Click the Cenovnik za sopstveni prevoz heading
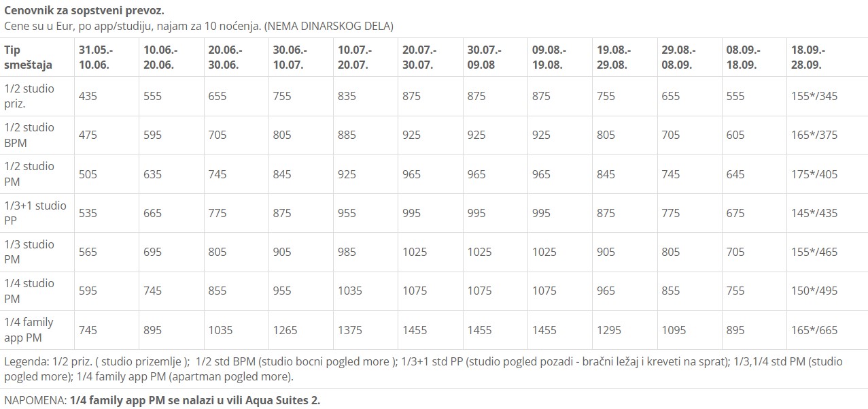This screenshot has height=409, width=868. point(84,12)
